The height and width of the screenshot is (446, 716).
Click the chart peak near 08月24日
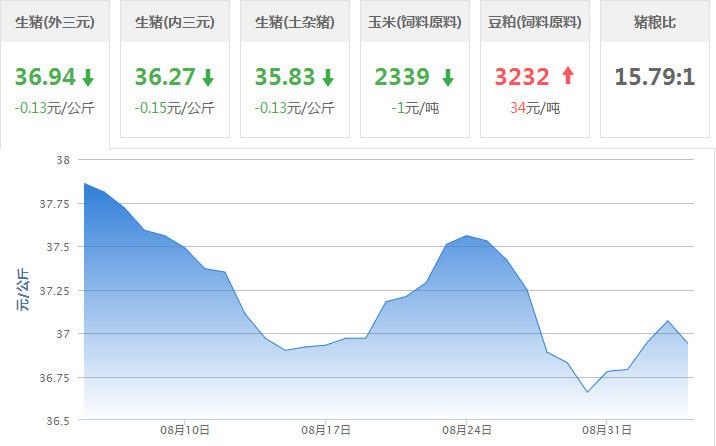click(x=467, y=236)
